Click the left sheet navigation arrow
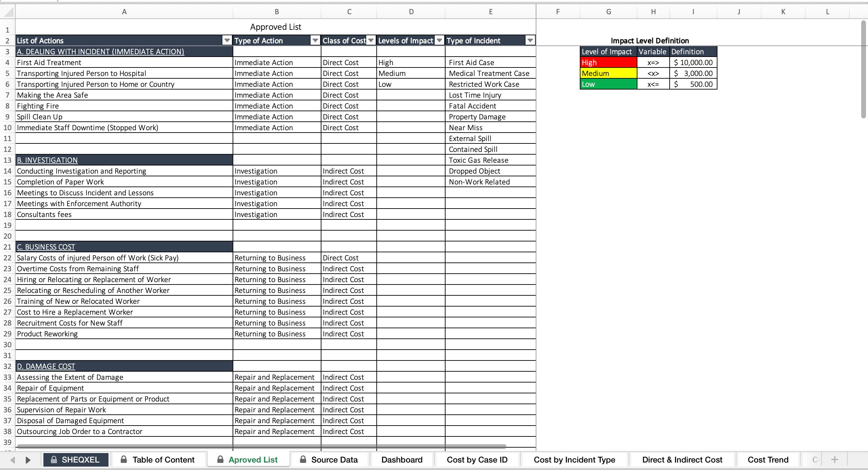This screenshot has width=868, height=470. [12, 459]
